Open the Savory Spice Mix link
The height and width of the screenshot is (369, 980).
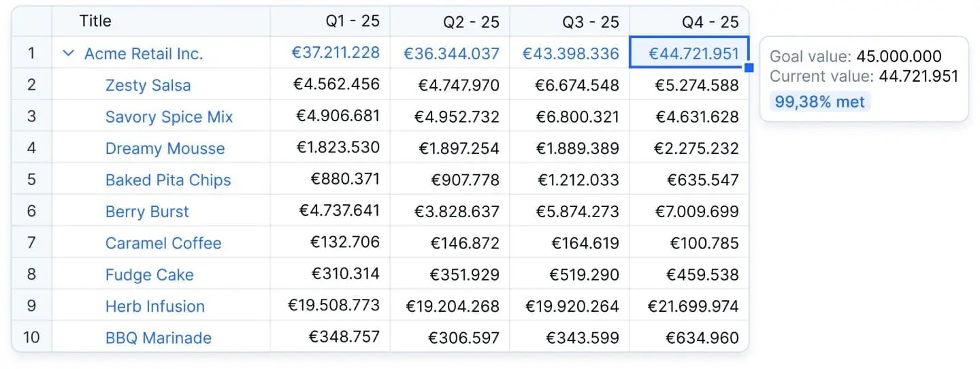(x=169, y=117)
